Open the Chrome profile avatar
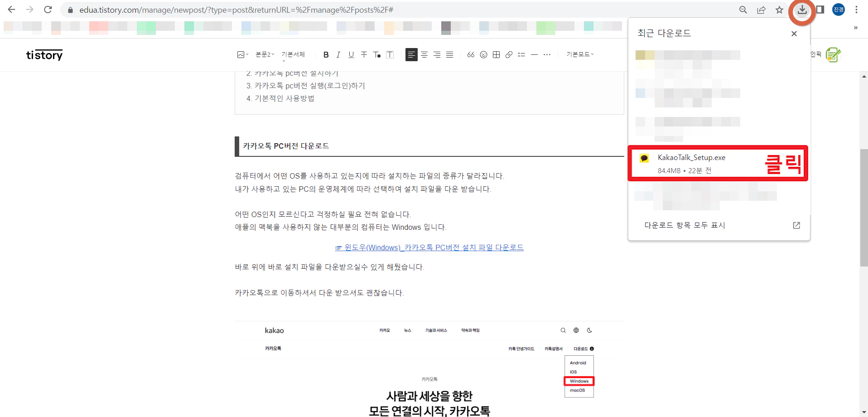This screenshot has width=868, height=417. coord(839,10)
